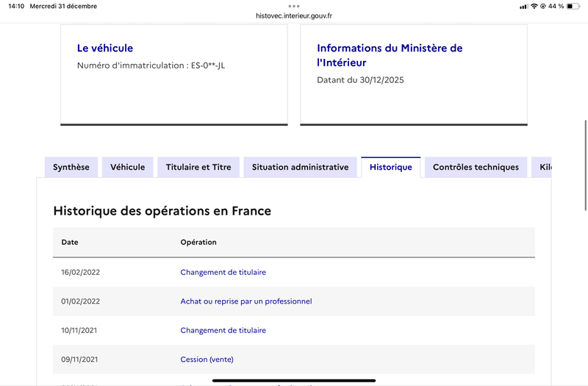Image resolution: width=588 pixels, height=386 pixels.
Task: Click Changement de titulaire dated 10/11/2021
Action: click(x=223, y=331)
